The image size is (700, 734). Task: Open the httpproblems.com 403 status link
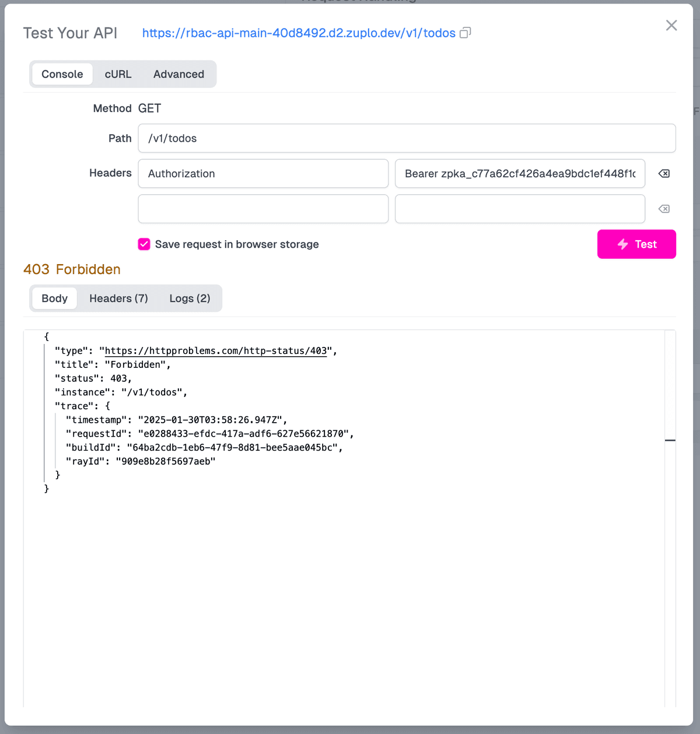coord(215,351)
